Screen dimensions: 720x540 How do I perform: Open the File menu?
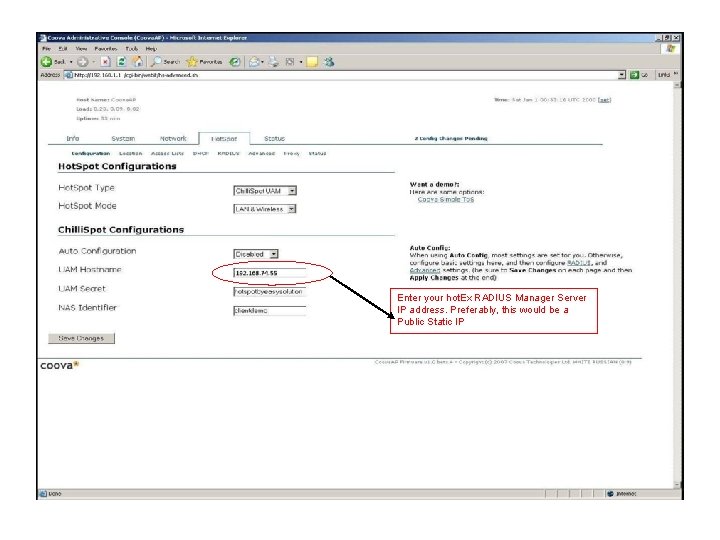pyautogui.click(x=46, y=49)
